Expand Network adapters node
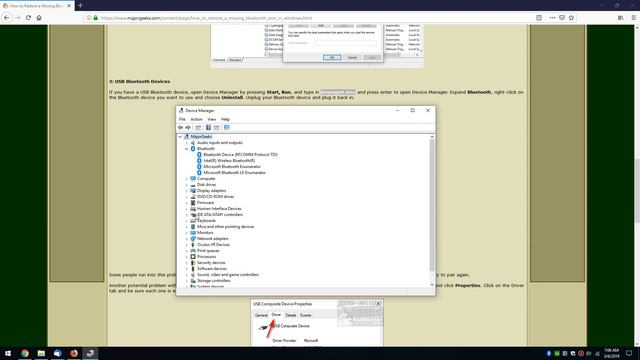Viewport: 640px width, 360px height. pos(187,239)
